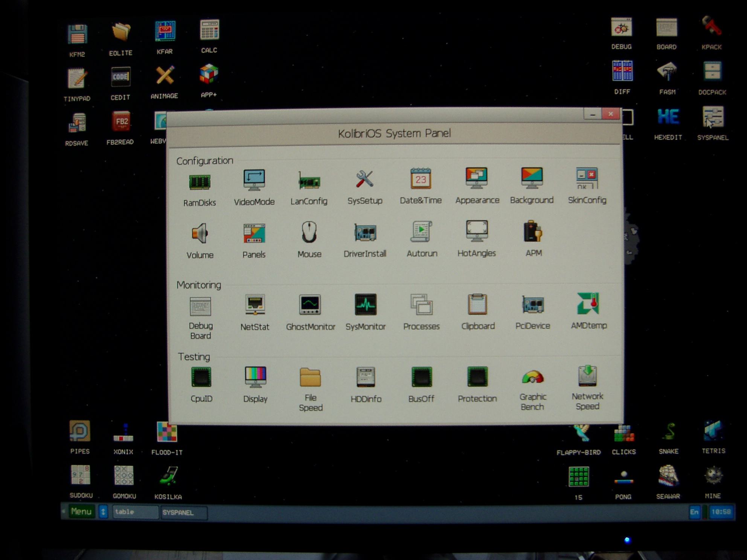Open VideoMode settings
The height and width of the screenshot is (560, 747).
coord(254,180)
